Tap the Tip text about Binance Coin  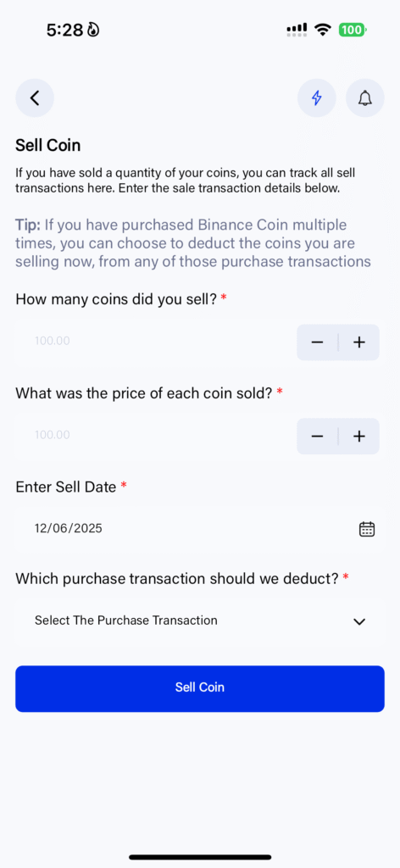tap(193, 243)
